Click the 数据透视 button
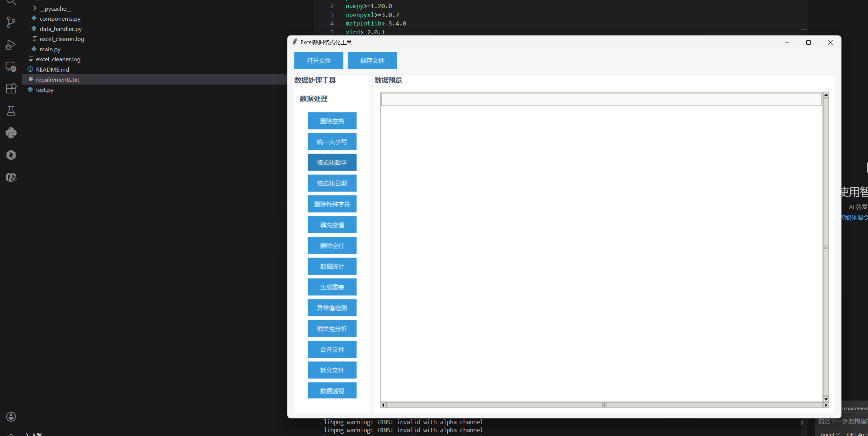868x436 pixels. coord(332,391)
